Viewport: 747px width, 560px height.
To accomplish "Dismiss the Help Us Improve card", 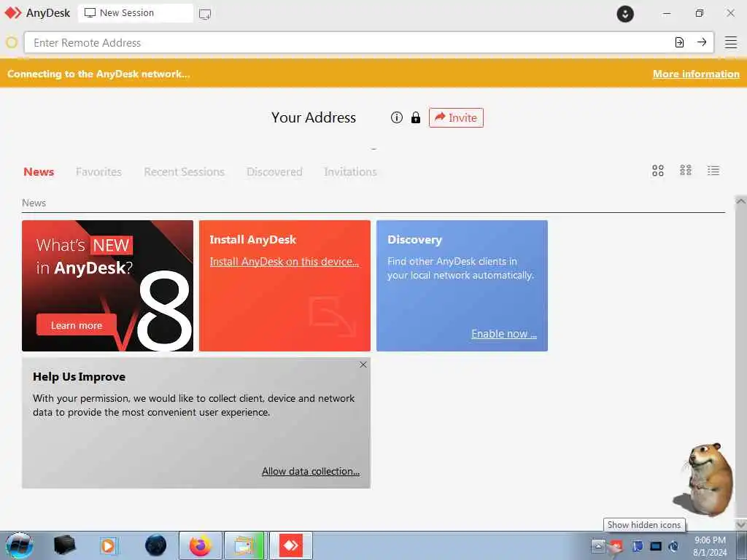I will click(x=363, y=365).
